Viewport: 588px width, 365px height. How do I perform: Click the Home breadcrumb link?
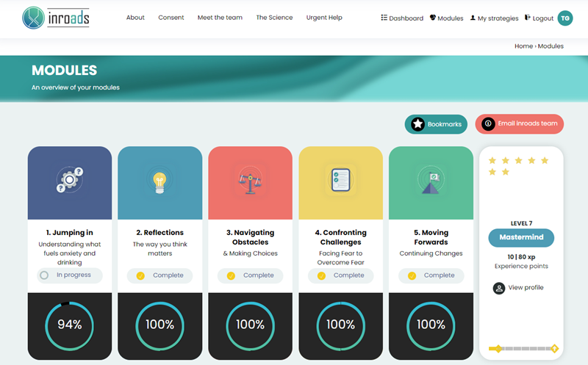(523, 46)
